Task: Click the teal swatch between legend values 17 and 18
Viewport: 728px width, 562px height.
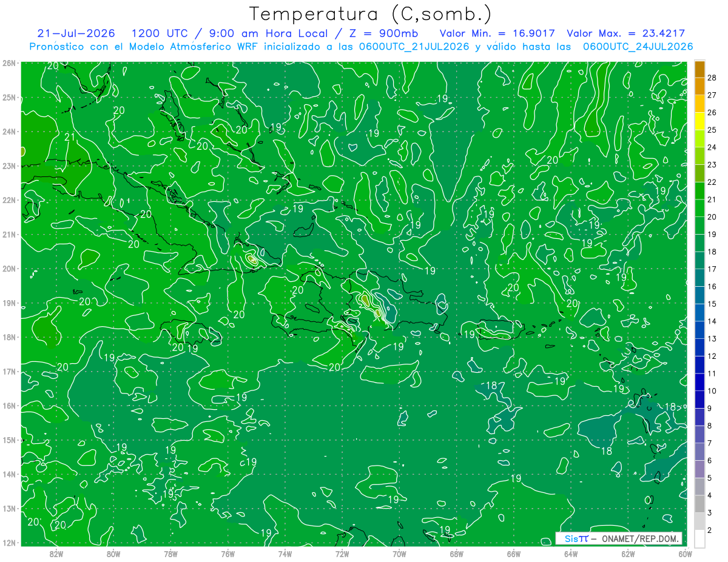Action: (699, 261)
